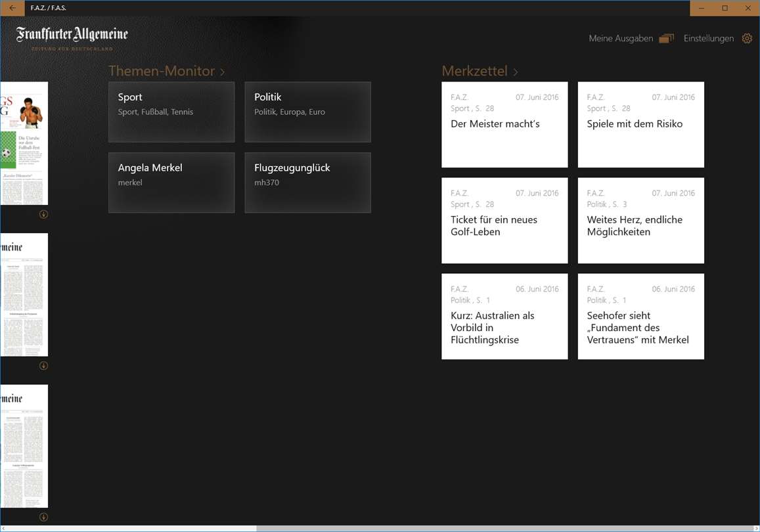
Task: Open the Meine Ausgaben stack icon
Action: click(667, 38)
